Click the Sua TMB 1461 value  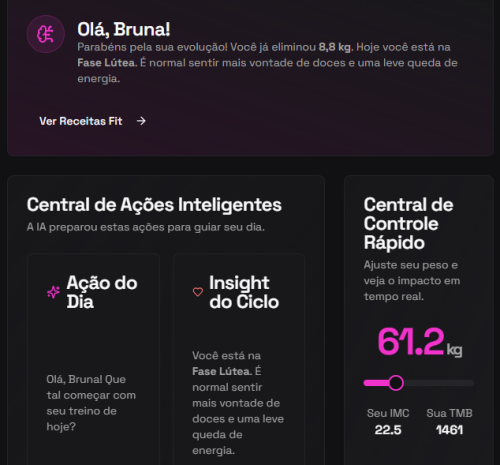pos(449,430)
